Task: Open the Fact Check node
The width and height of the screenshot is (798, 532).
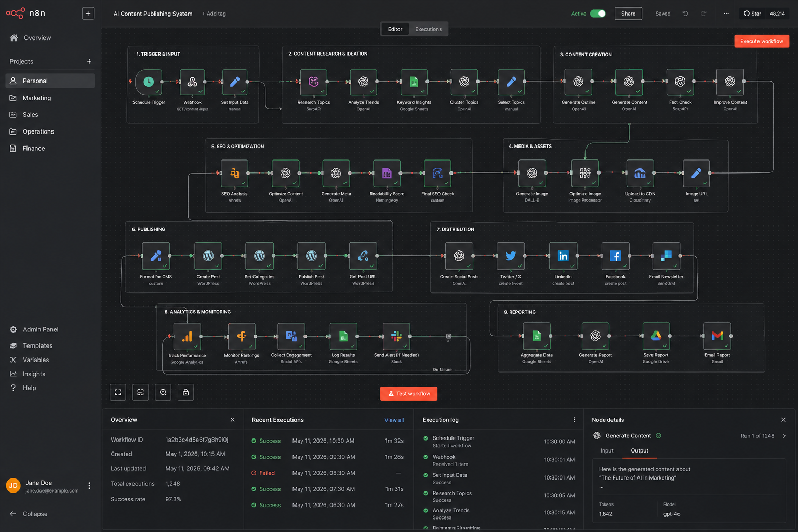Action: 680,82
